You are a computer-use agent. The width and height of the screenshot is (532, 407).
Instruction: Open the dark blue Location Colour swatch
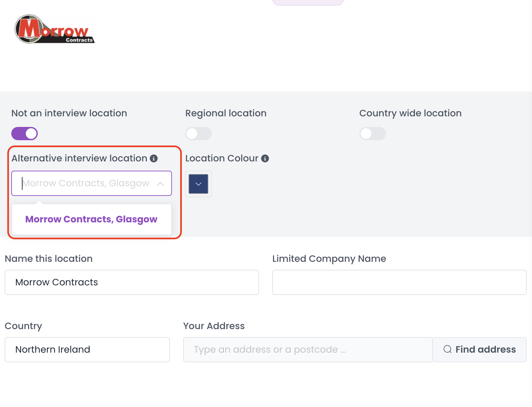[198, 184]
